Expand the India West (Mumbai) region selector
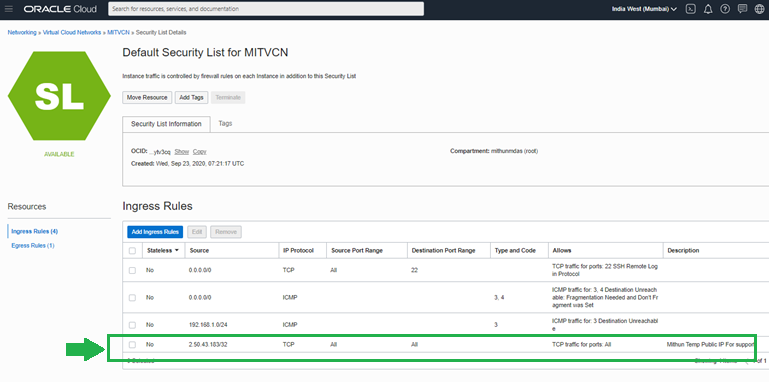Screen dimensions: 769x382 point(644,9)
